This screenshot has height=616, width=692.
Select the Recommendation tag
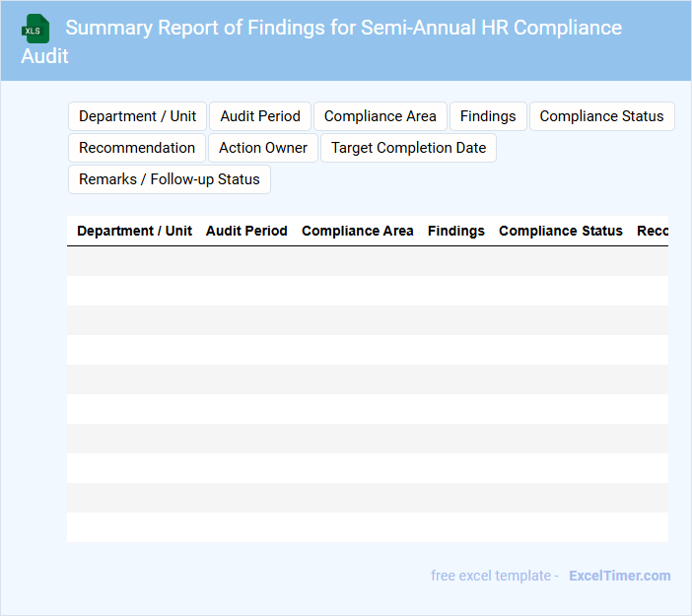137,148
